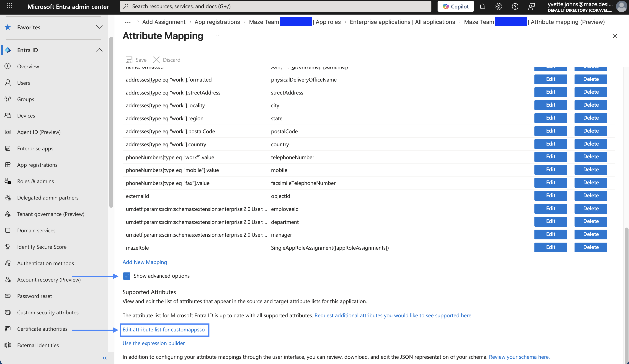This screenshot has height=364, width=629.
Task: Click the telephoneNumber source attribute cell
Action: [x=293, y=157]
